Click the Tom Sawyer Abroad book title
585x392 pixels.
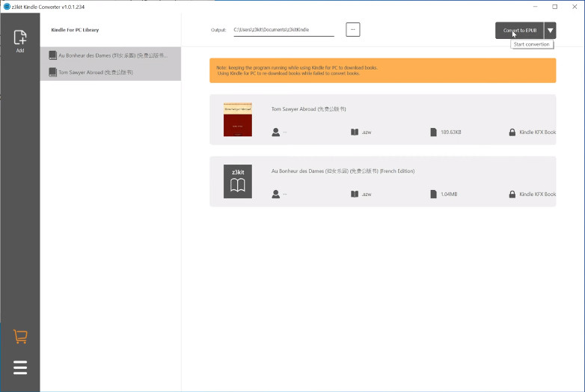click(x=308, y=109)
